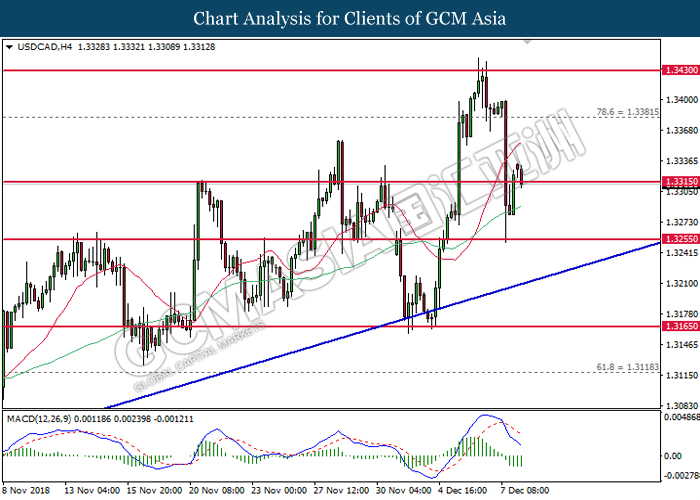700x500 pixels.
Task: Click the 1.31780 price axis value
Action: coord(682,314)
